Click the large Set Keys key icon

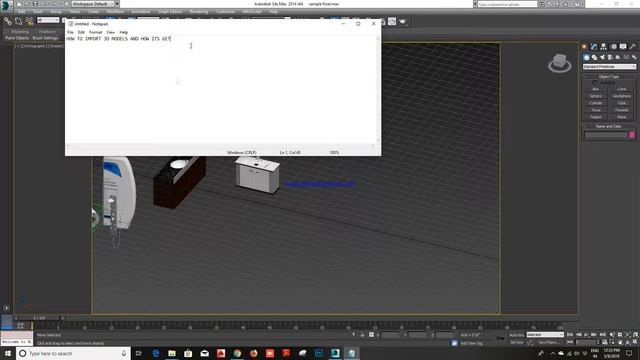pos(500,338)
